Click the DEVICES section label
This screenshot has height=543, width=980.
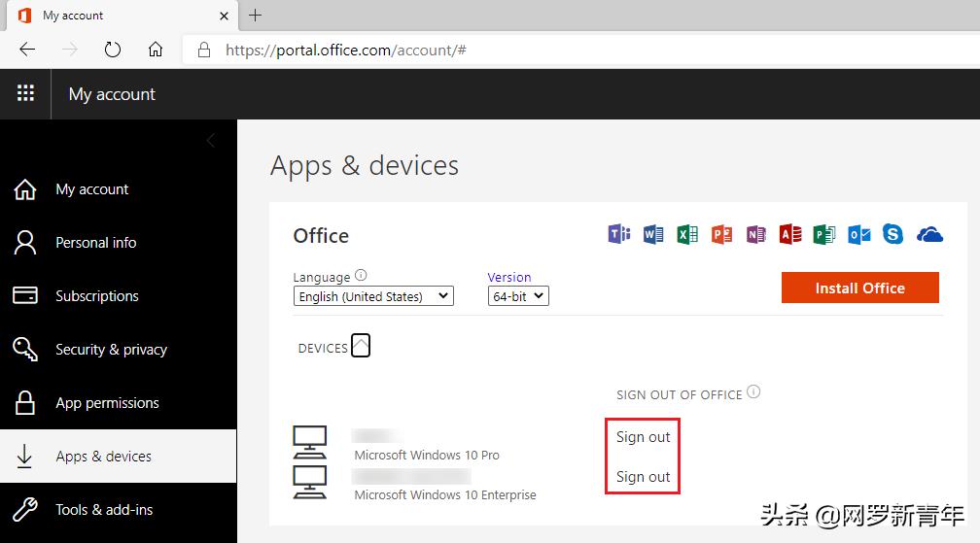(x=323, y=349)
